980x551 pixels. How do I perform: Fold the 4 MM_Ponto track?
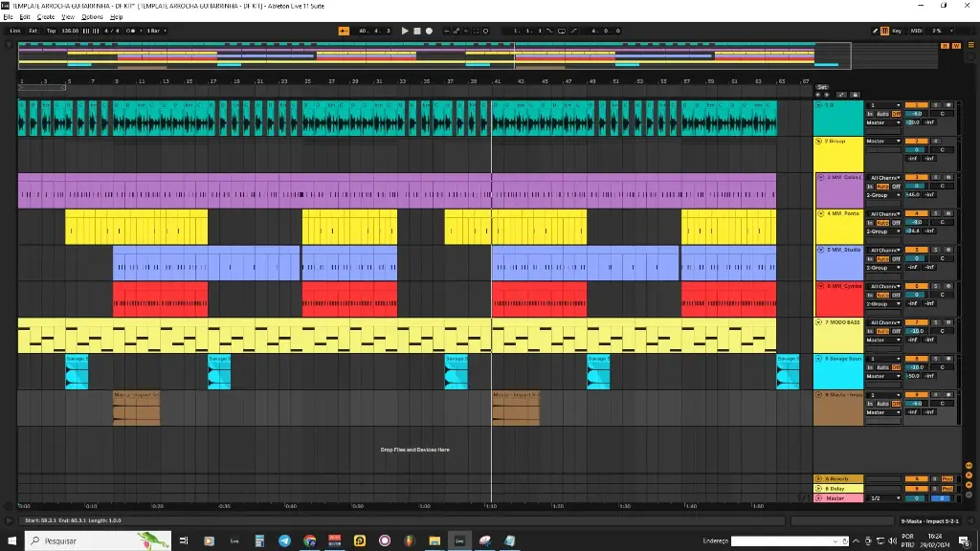pyautogui.click(x=820, y=213)
